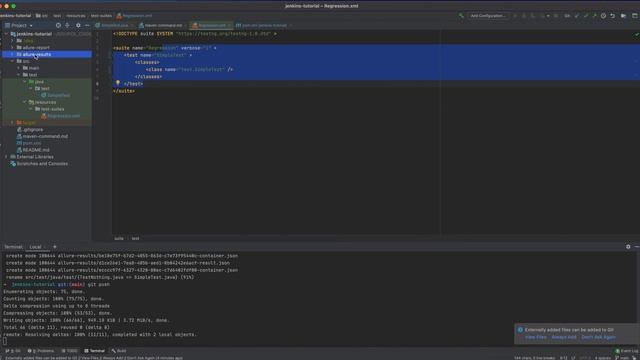The height and width of the screenshot is (360, 640).
Task: Open the Project view dropdown
Action: 19,25
